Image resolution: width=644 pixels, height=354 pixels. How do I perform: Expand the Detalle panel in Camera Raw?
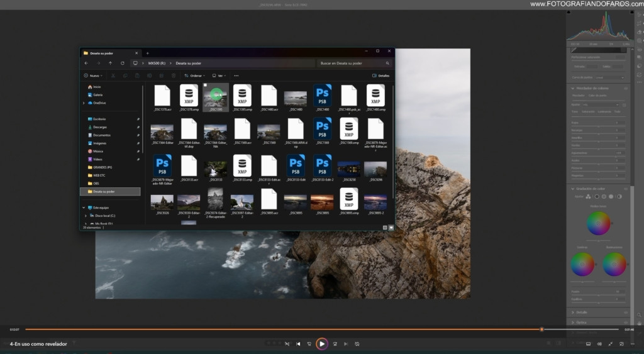573,313
